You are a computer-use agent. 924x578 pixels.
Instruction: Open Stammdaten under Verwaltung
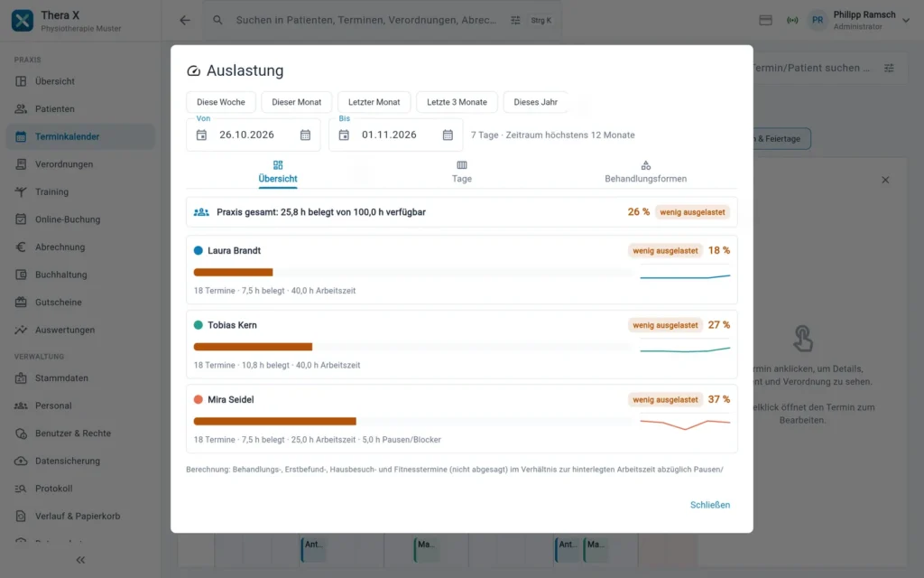[80, 378]
